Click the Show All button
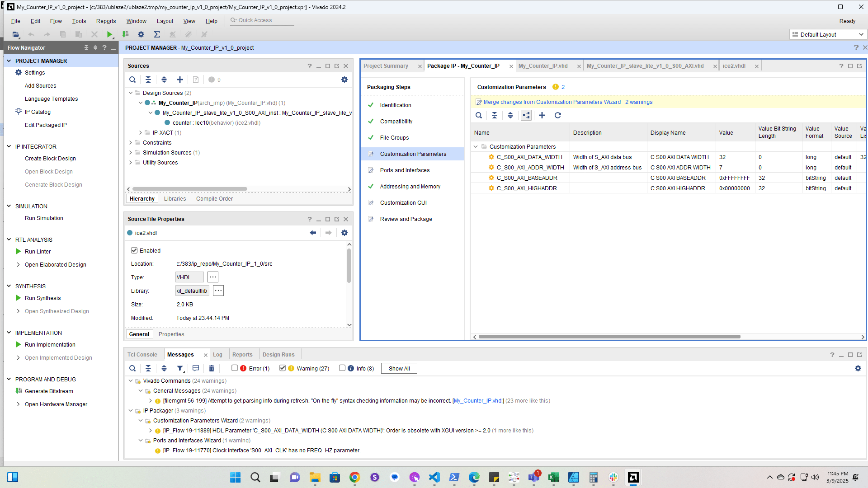 click(399, 368)
